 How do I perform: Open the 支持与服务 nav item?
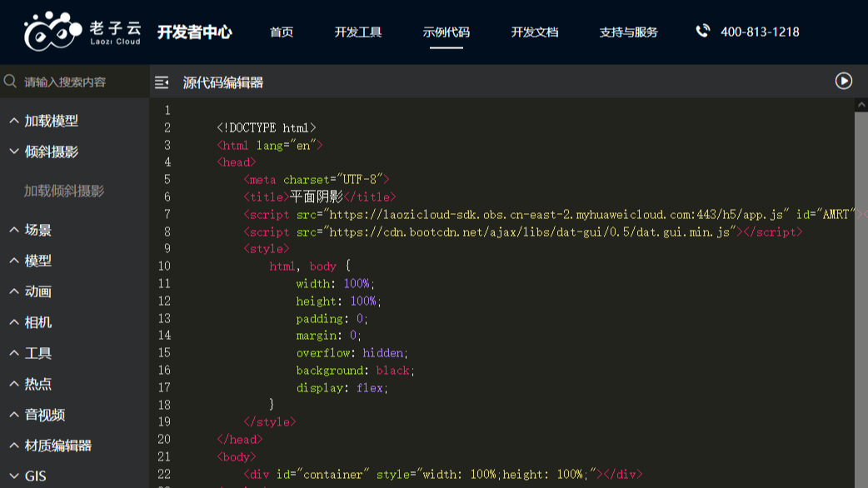628,32
